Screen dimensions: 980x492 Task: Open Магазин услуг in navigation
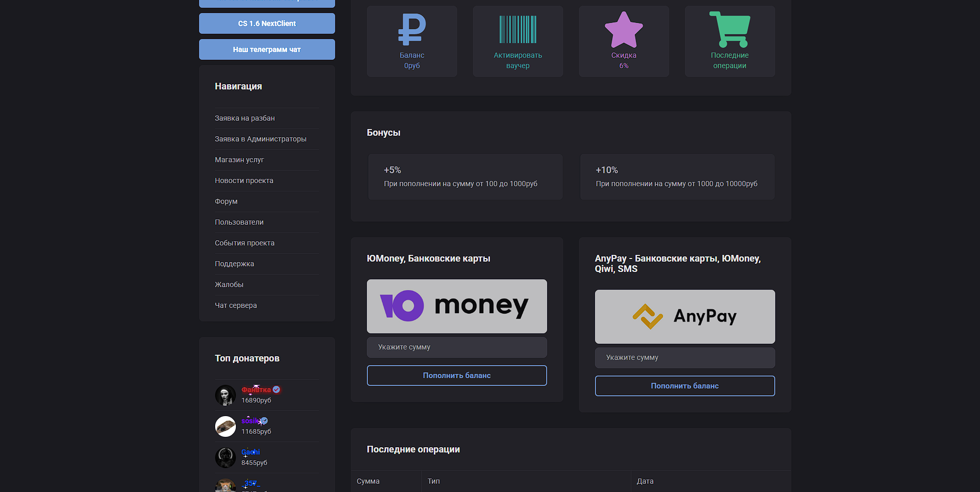point(240,160)
